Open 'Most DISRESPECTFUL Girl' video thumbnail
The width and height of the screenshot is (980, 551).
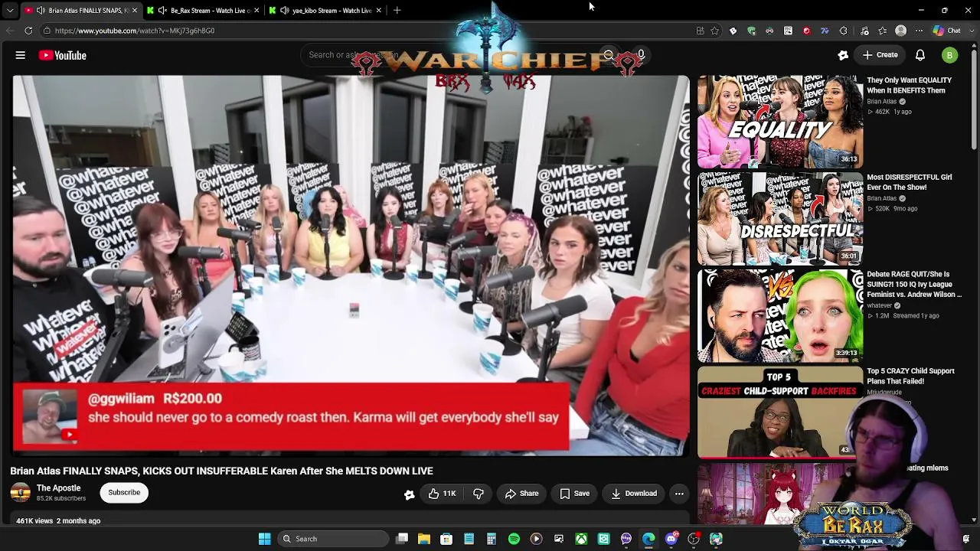[780, 219]
